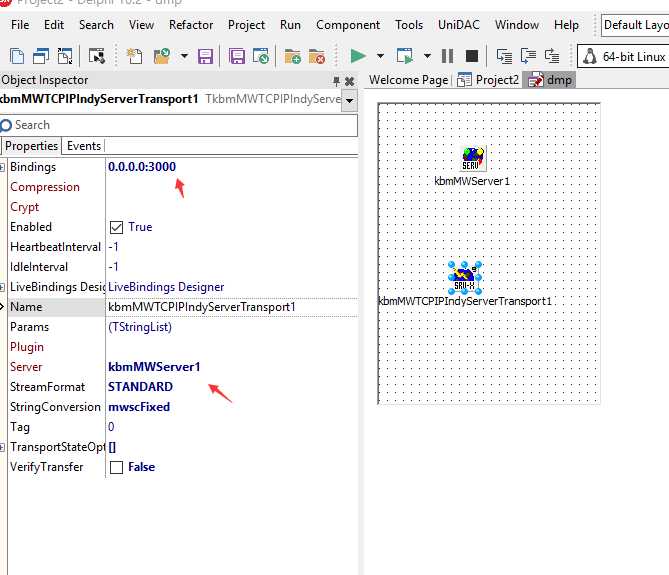
Task: Click the StringConversion value mwscFixed
Action: click(x=139, y=407)
